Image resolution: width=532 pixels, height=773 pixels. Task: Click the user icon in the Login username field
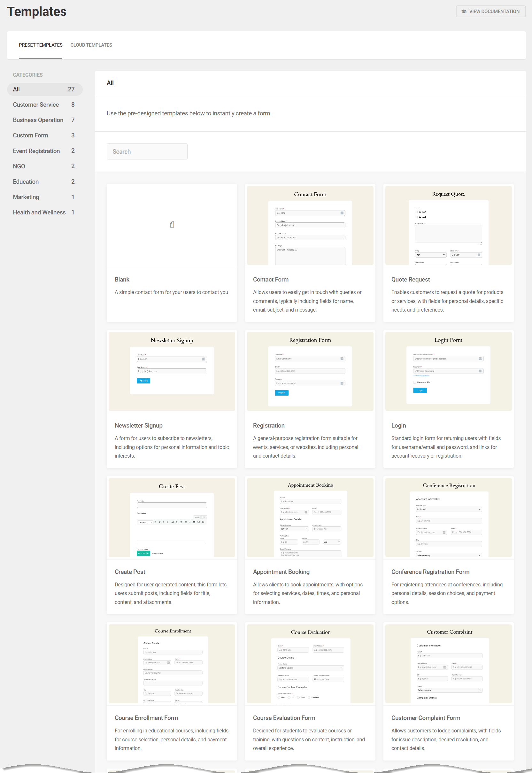coord(480,359)
